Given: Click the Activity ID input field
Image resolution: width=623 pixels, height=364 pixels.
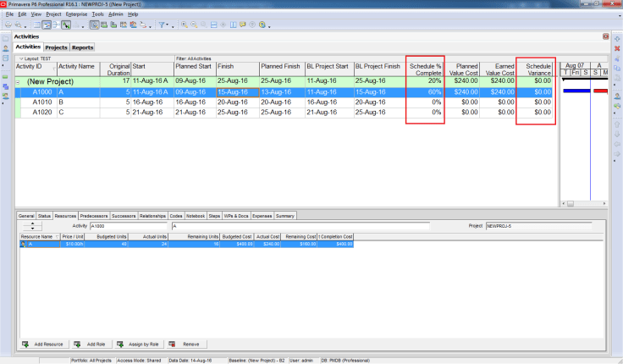Looking at the screenshot, I should pyautogui.click(x=129, y=226).
